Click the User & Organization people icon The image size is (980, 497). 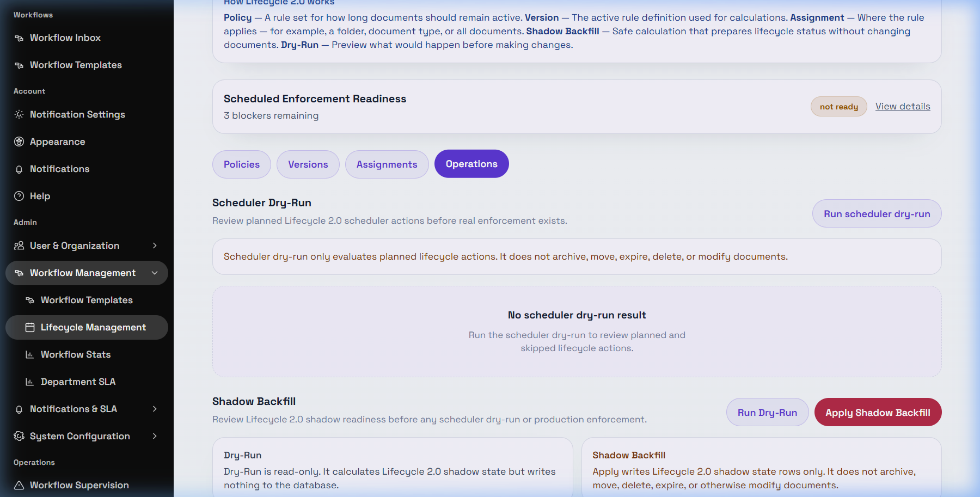pyautogui.click(x=19, y=246)
